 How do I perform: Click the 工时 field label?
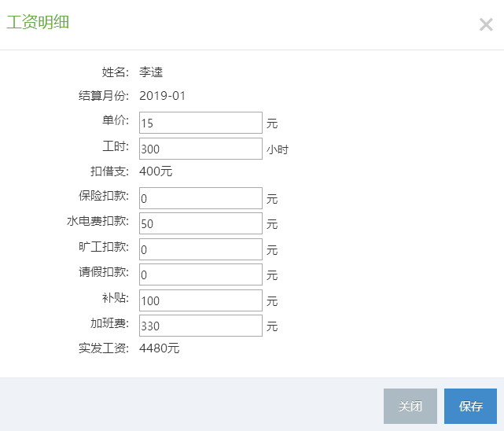[x=116, y=146]
